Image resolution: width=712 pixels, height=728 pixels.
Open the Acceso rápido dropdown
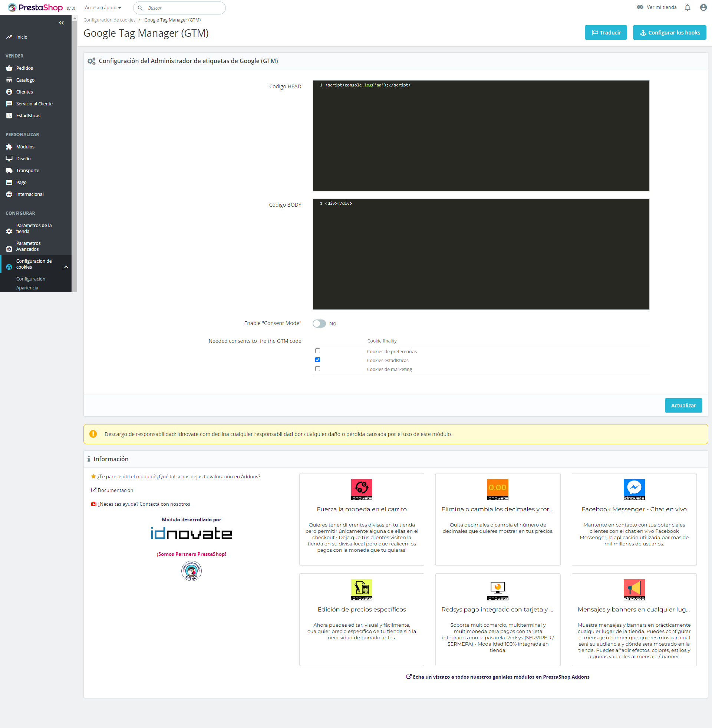[x=103, y=8]
